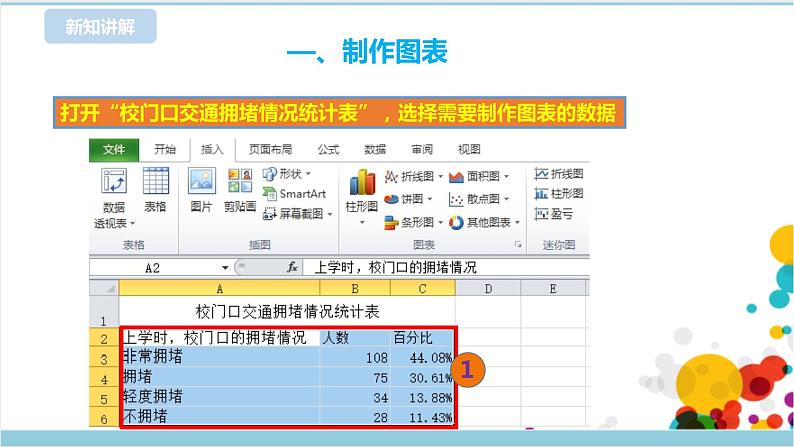794x447 pixels.
Task: Expand the Other charts (其他图表) dropdown arrow
Action: (517, 222)
